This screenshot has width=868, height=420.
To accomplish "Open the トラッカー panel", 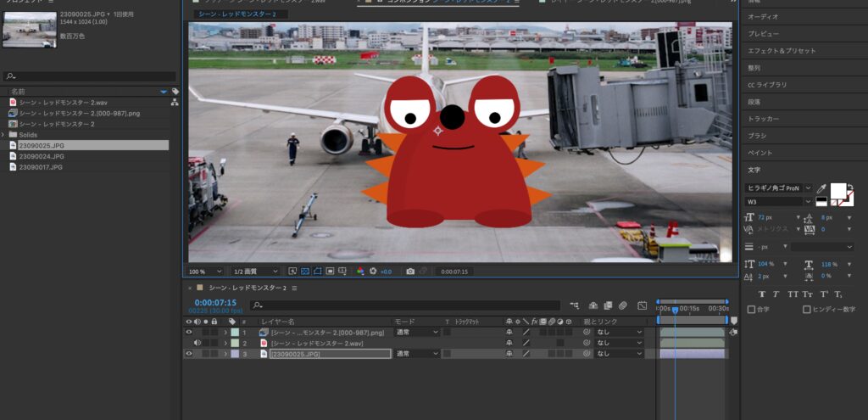I will (763, 119).
